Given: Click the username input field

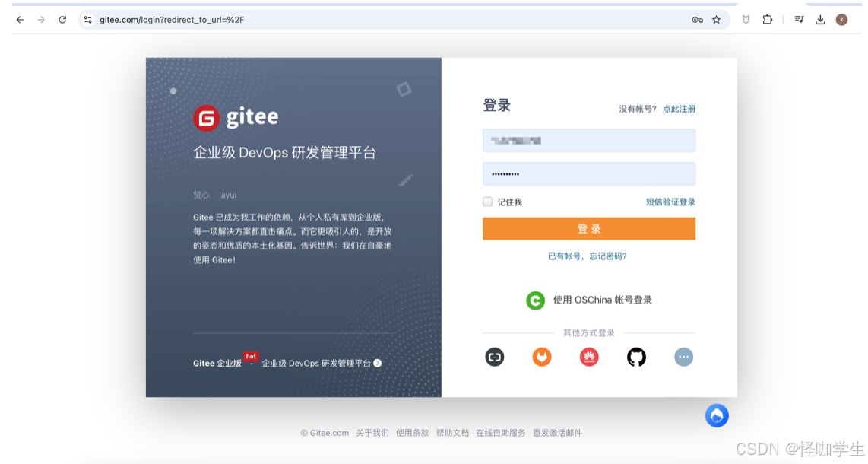Looking at the screenshot, I should 589,141.
